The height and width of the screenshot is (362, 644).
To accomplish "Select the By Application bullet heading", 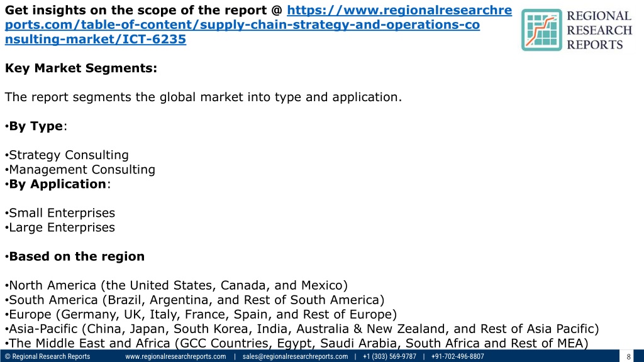I will pyautogui.click(x=59, y=184).
